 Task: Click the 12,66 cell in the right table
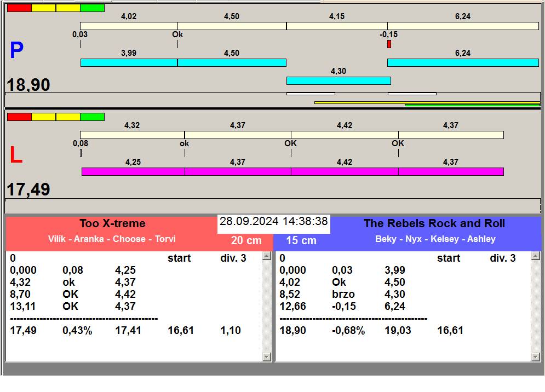tap(292, 306)
